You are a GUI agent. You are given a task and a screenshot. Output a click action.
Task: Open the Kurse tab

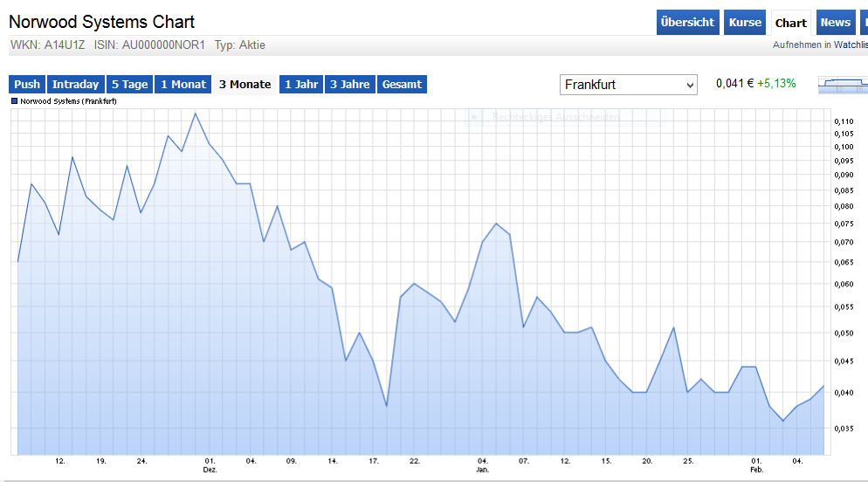tap(745, 23)
